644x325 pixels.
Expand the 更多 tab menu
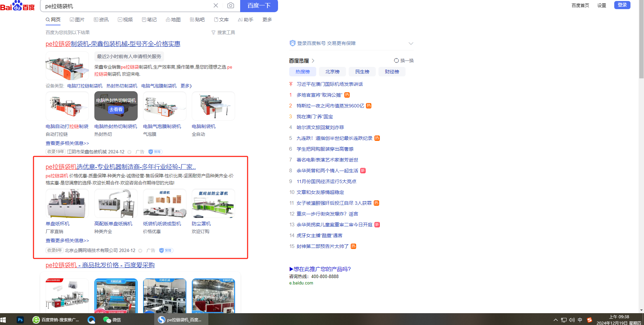(x=267, y=20)
